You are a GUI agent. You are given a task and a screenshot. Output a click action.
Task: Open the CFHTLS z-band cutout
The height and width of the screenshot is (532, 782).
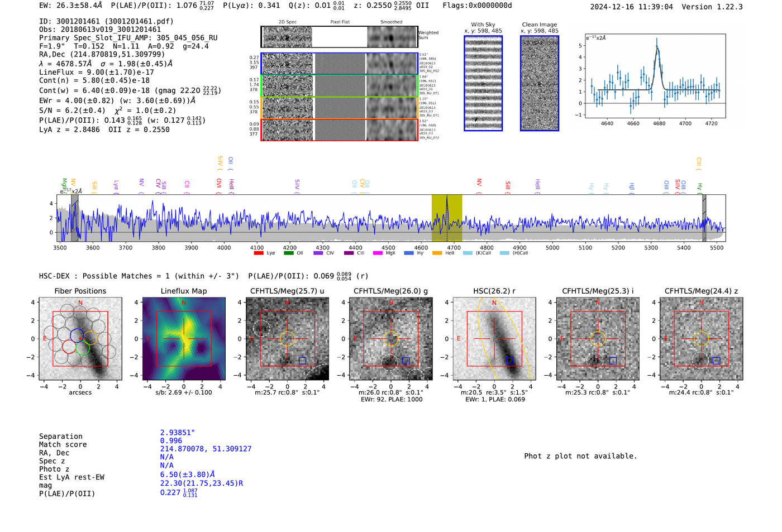click(x=702, y=339)
